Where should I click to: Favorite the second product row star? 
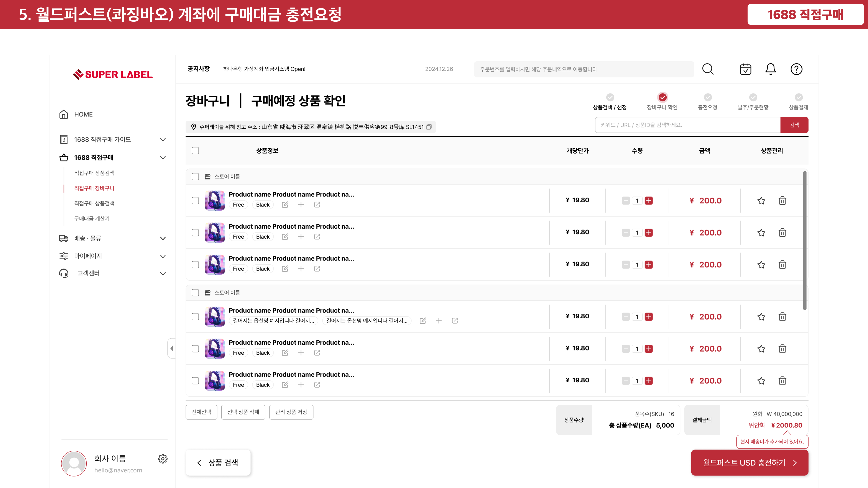[761, 233]
